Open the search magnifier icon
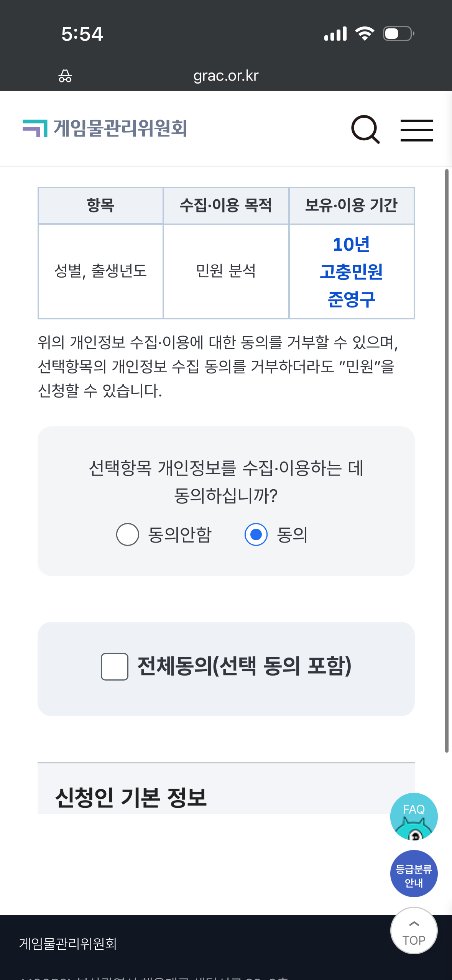452x980 pixels. [x=365, y=130]
